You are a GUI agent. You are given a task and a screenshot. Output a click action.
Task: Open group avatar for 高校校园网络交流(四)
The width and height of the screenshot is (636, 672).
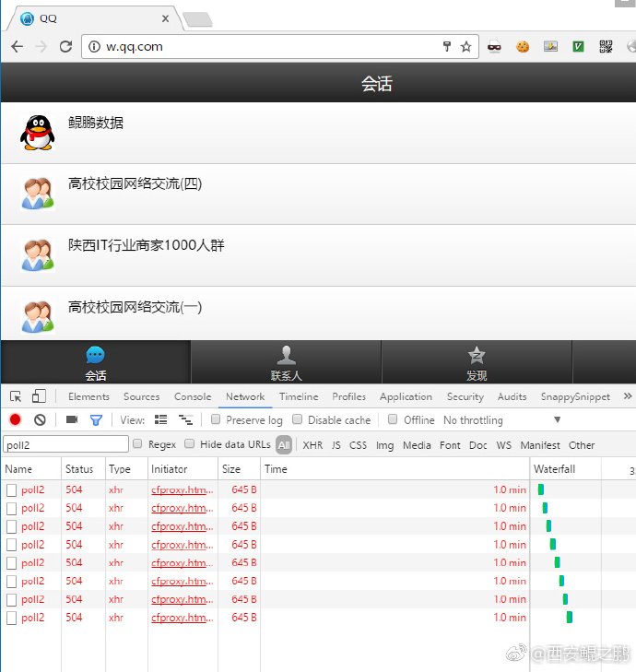tap(38, 194)
